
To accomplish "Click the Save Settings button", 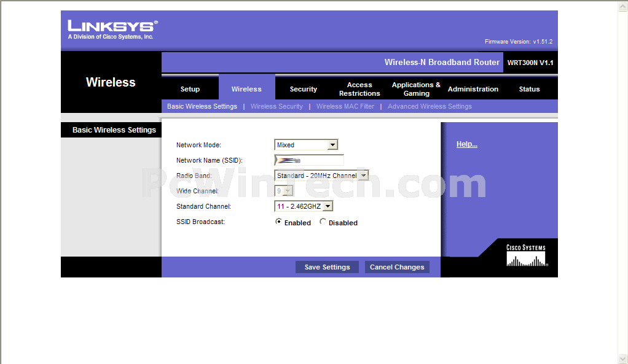I will point(328,267).
